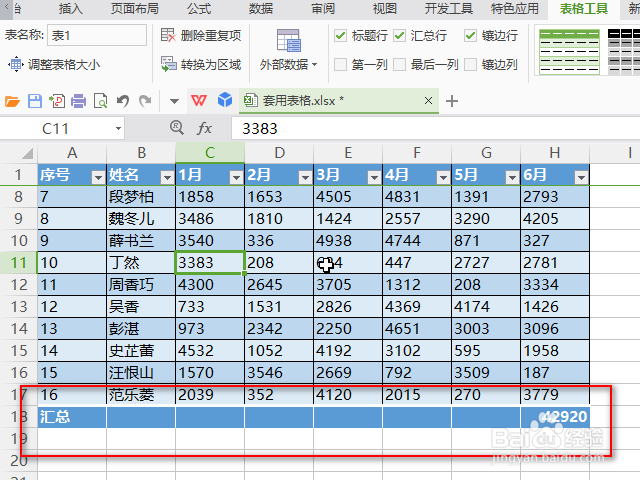Select cell with value 4505
Screen dimensions: 640x480
(x=348, y=196)
